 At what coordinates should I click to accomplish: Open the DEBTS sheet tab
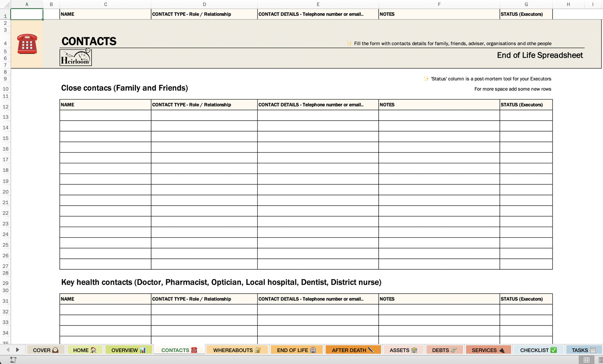click(x=444, y=350)
